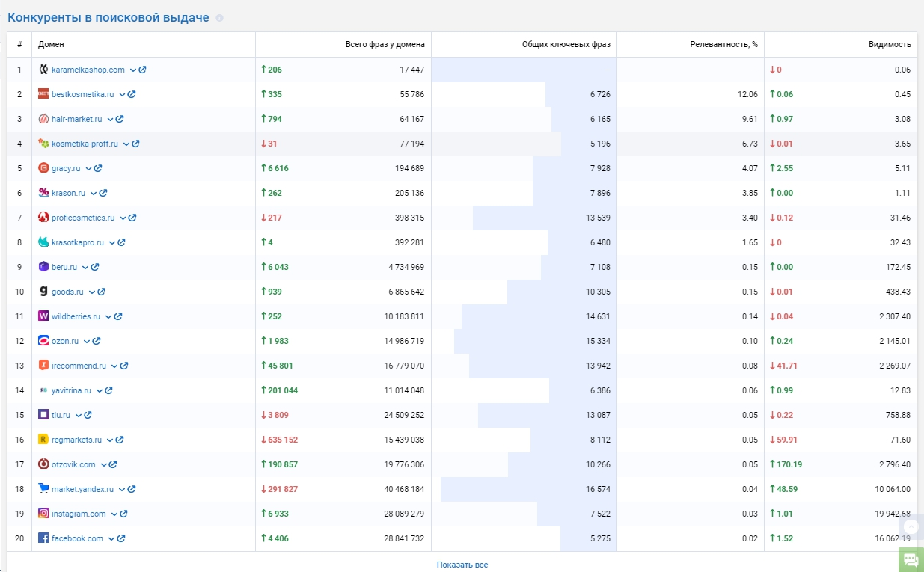Sort by the Видимость column header
The height and width of the screenshot is (572, 924).
tap(890, 45)
